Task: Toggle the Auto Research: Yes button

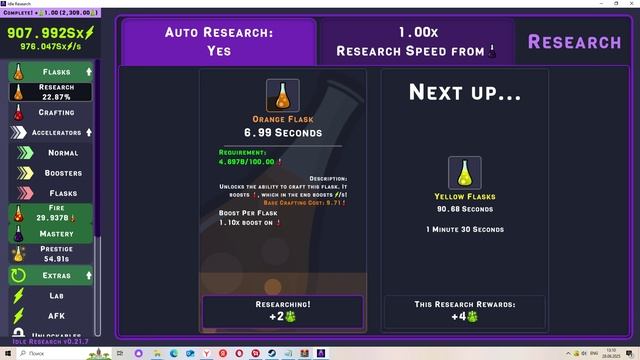Action: point(219,42)
